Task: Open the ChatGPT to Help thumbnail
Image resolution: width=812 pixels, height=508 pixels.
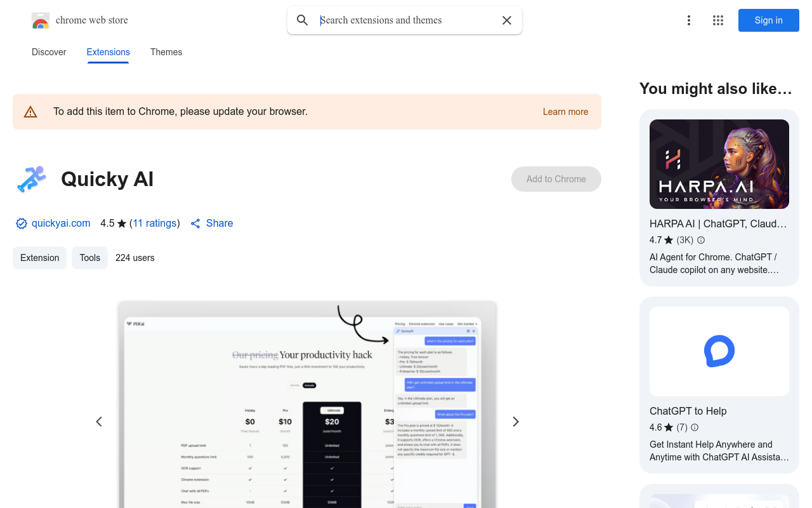Action: coord(719,351)
